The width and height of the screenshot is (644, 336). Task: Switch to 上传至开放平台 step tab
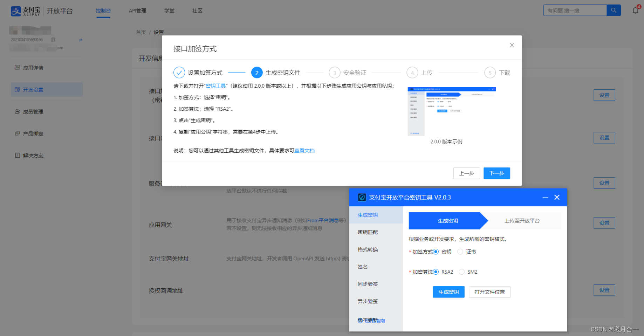click(x=522, y=221)
